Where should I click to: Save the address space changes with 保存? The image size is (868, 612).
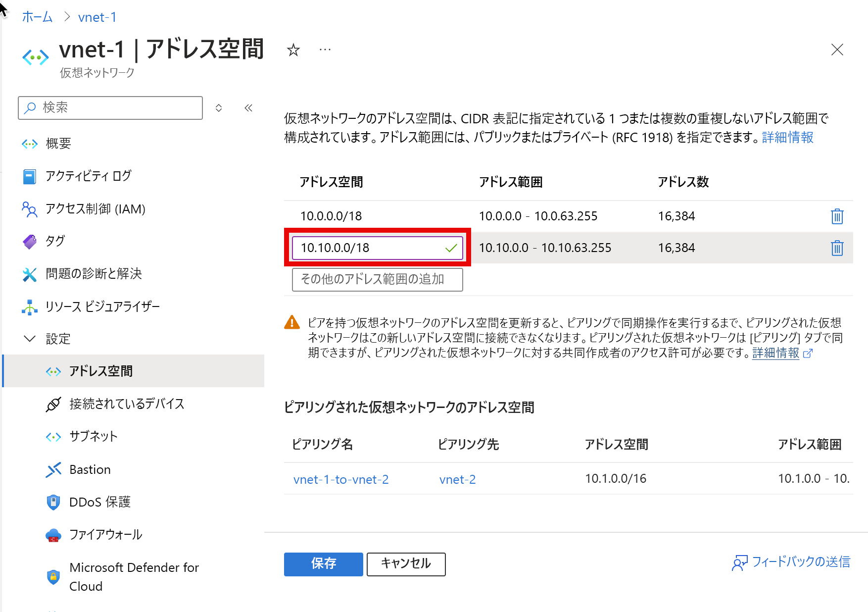(323, 564)
